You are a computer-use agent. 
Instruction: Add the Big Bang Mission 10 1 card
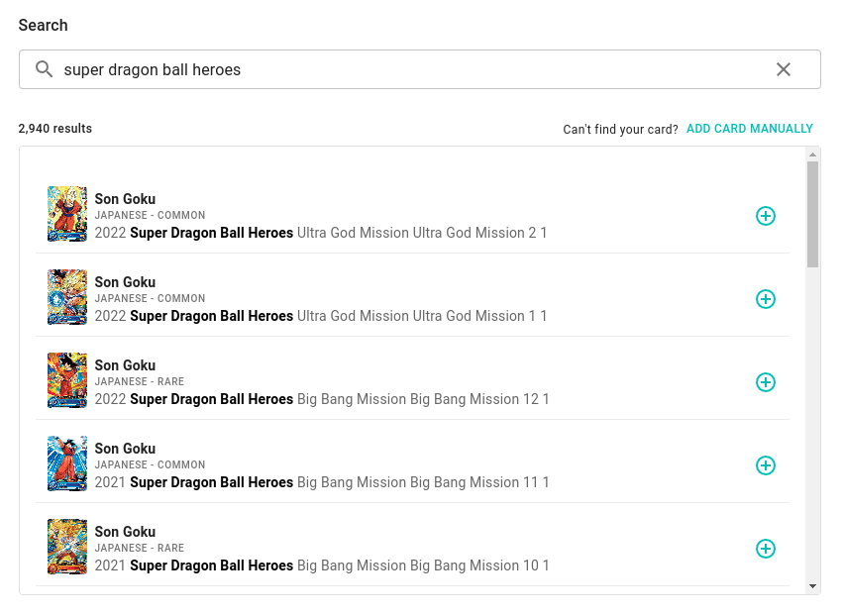pos(766,549)
